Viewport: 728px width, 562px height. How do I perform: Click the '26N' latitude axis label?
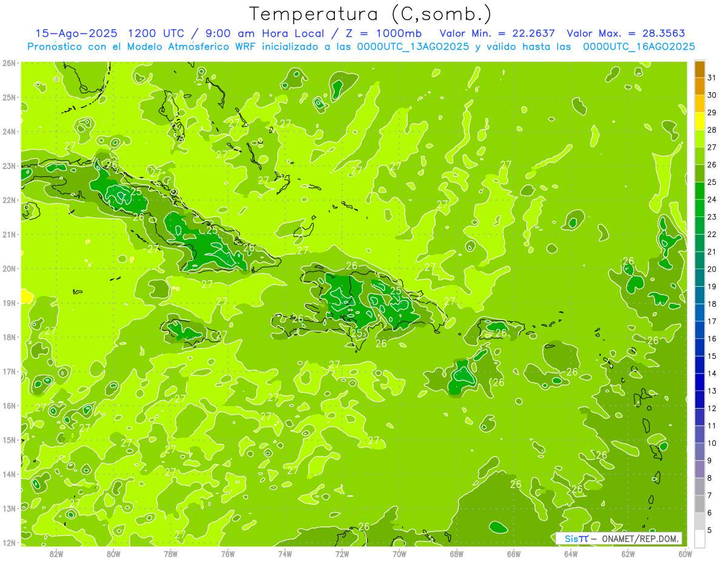pos(8,63)
